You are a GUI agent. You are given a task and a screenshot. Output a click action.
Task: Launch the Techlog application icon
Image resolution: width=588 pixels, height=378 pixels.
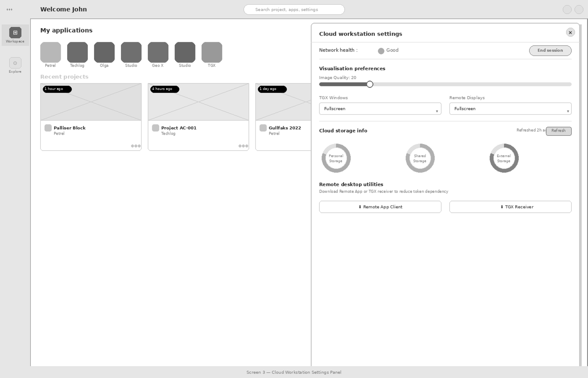click(x=77, y=52)
